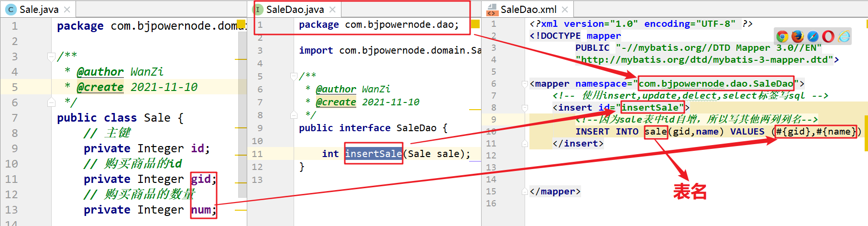
Task: Click '@create' tag in SaleDao.java
Action: coord(336,102)
